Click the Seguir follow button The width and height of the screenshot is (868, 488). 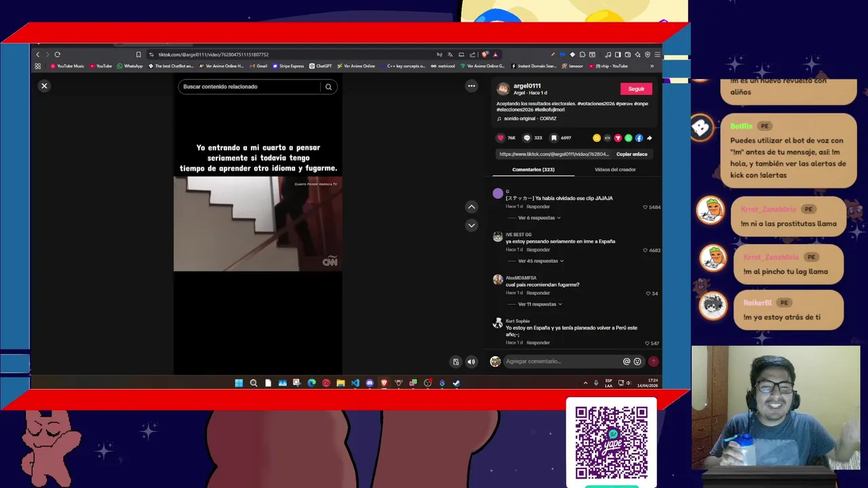(636, 89)
